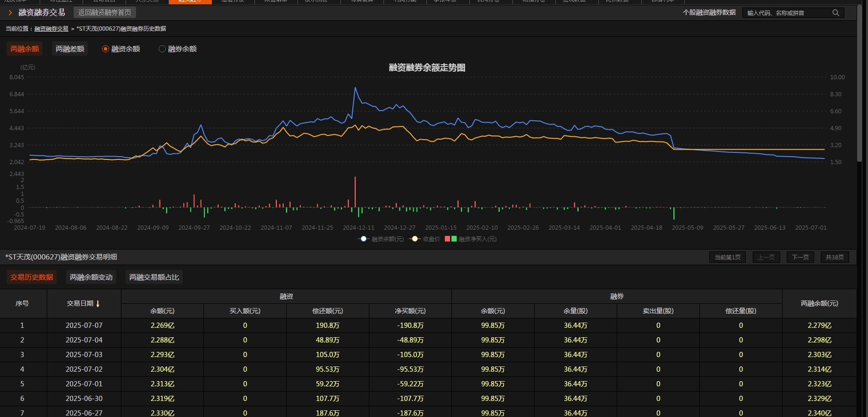Click the yellow sort arrow next to 交易日期

coord(98,304)
